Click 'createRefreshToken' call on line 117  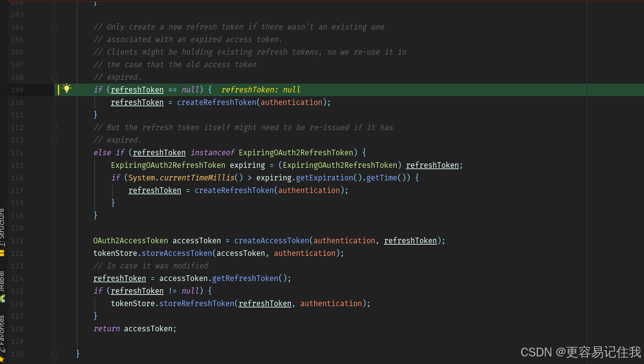(x=234, y=190)
